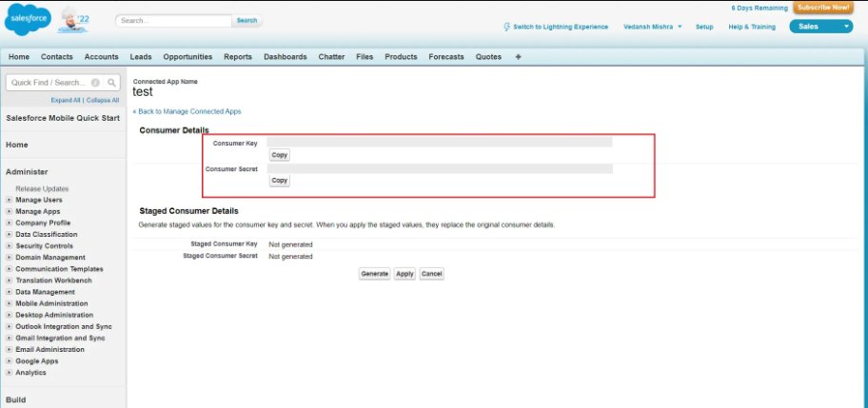
Task: Expand the Translation Workbench node
Action: click(10, 281)
